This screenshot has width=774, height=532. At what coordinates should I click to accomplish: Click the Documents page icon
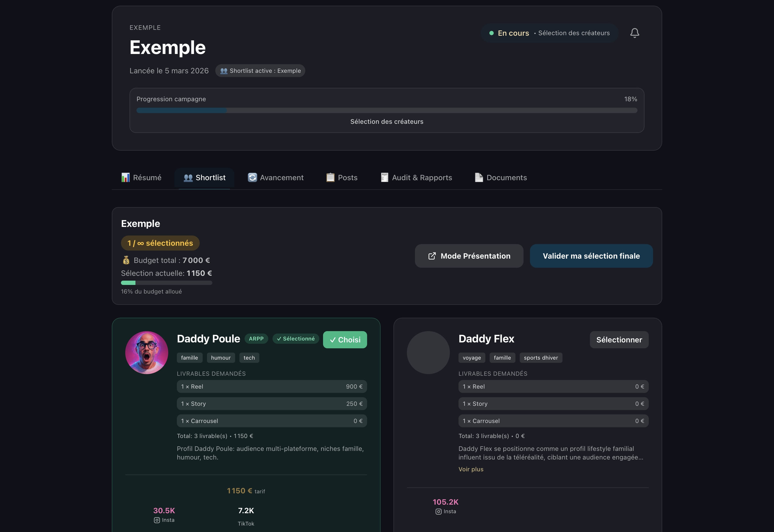coord(479,178)
